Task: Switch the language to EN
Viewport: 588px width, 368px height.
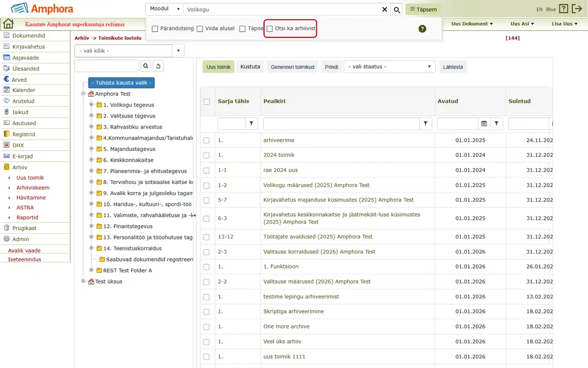Action: click(539, 10)
